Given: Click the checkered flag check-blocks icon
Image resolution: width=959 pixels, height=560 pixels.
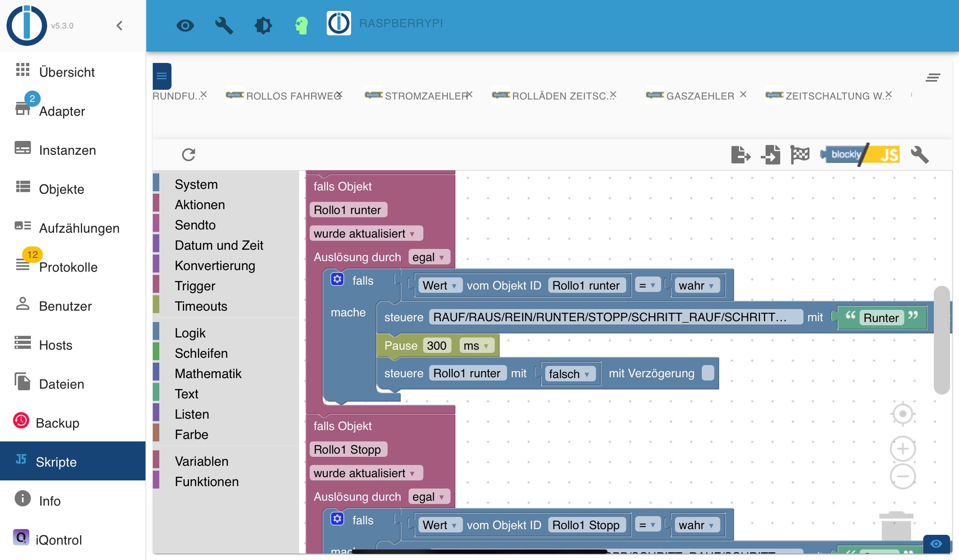Looking at the screenshot, I should 800,155.
